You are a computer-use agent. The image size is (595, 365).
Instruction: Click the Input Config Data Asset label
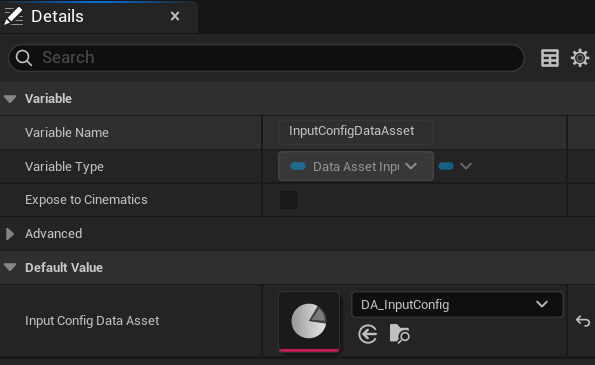[92, 321]
